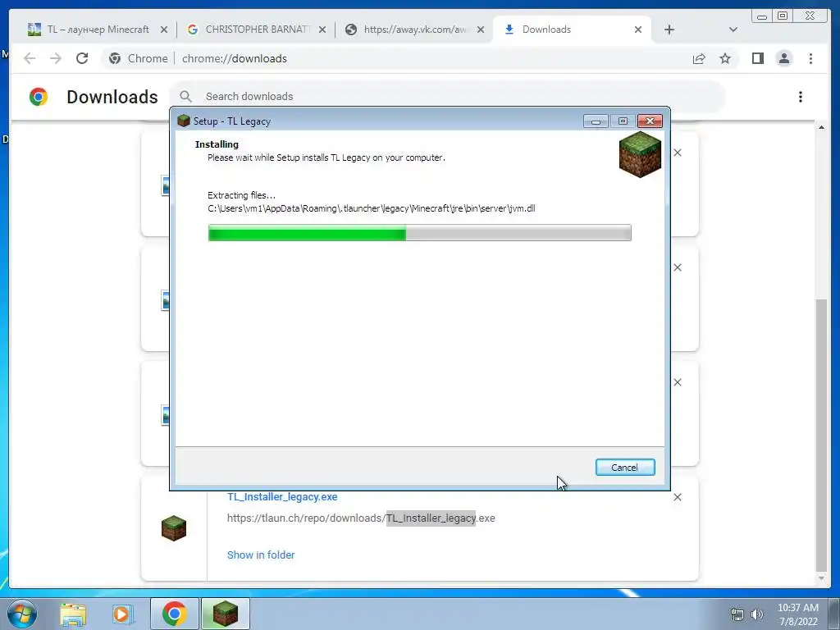Click the scrollbar up arrow
The width and height of the screenshot is (840, 630).
tap(820, 127)
